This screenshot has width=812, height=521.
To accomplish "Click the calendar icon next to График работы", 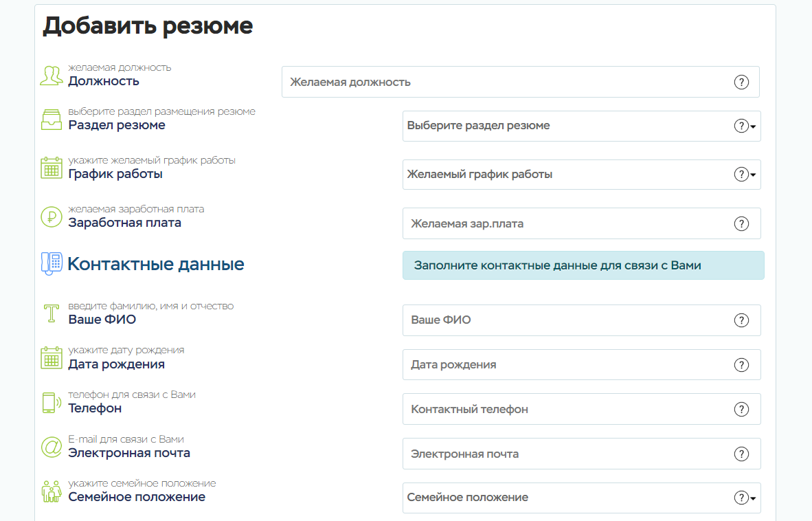I will pyautogui.click(x=52, y=168).
